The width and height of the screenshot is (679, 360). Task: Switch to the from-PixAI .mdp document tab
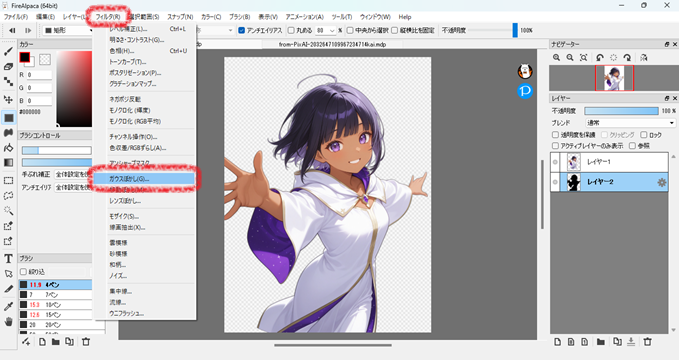[332, 44]
